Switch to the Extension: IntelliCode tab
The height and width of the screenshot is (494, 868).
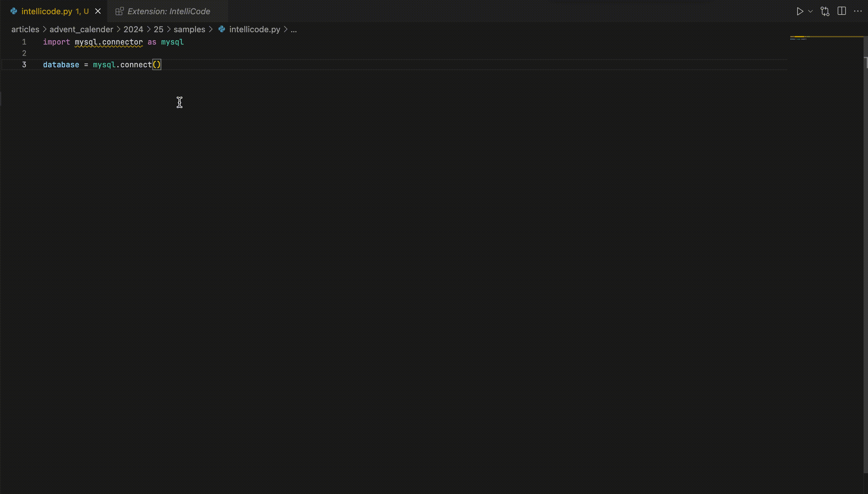pos(169,11)
